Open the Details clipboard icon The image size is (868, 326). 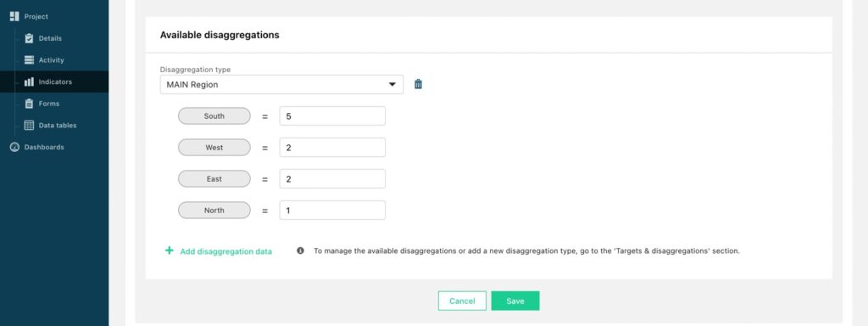point(30,38)
